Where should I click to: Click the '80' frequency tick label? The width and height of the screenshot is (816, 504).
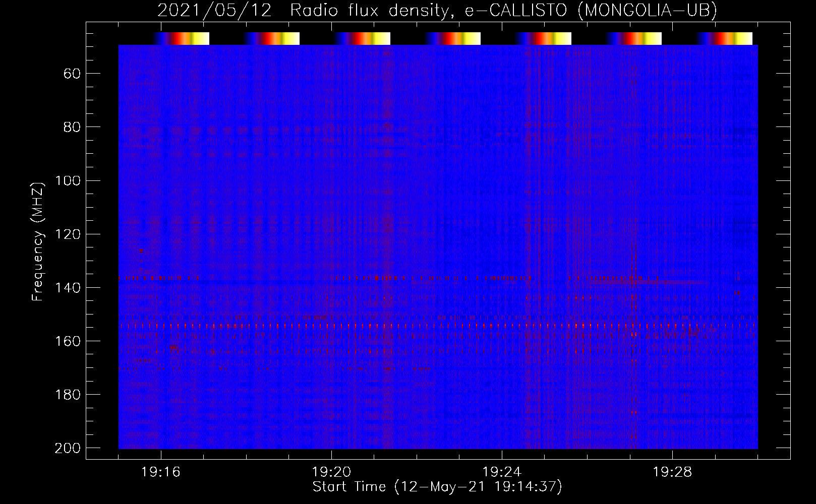pyautogui.click(x=72, y=127)
